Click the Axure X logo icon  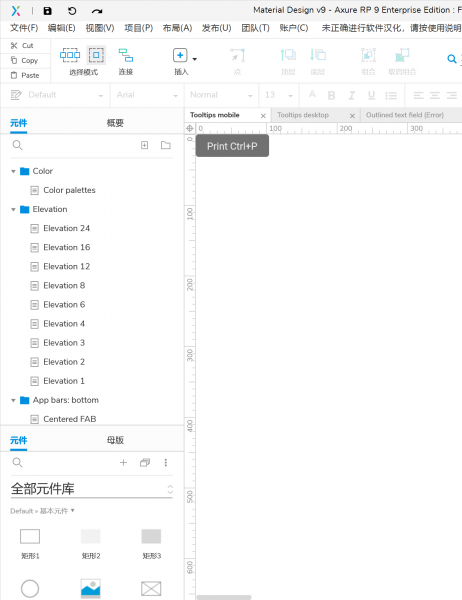16,11
